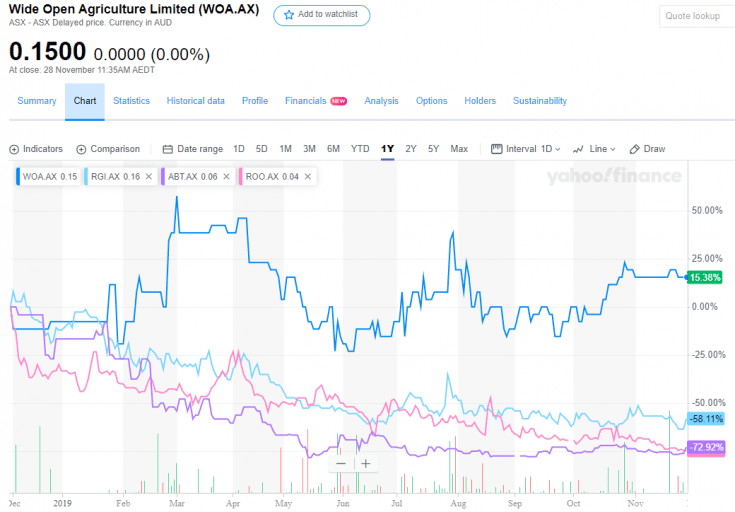Click the Comparison plus icon
The height and width of the screenshot is (512, 735).
click(x=81, y=150)
